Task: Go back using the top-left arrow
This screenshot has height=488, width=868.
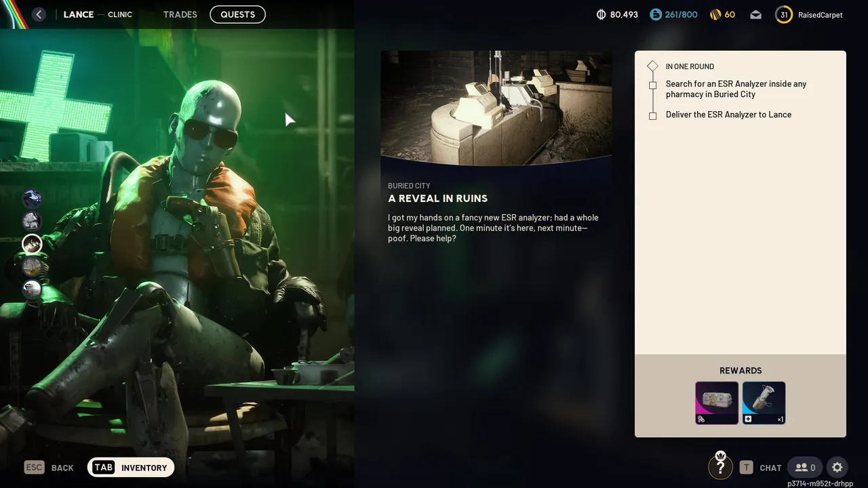Action: pos(39,14)
